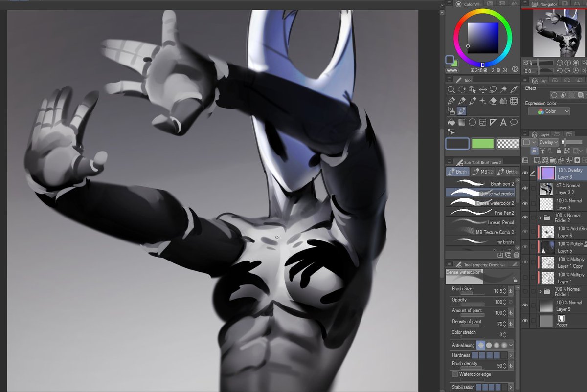Image resolution: width=587 pixels, height=392 pixels.
Task: Select the Decoration sparkle tool
Action: (483, 101)
